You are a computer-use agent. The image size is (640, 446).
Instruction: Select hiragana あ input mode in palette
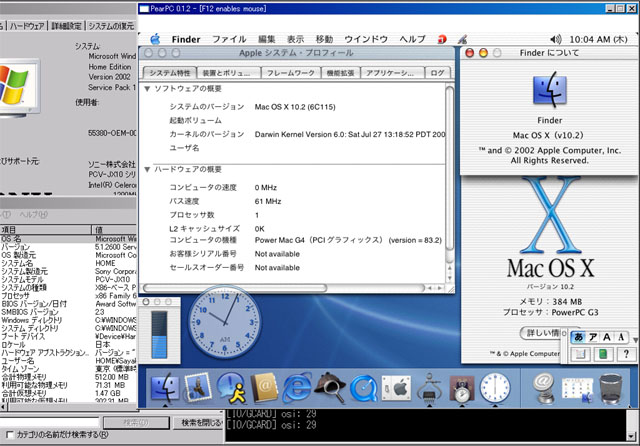[579, 337]
